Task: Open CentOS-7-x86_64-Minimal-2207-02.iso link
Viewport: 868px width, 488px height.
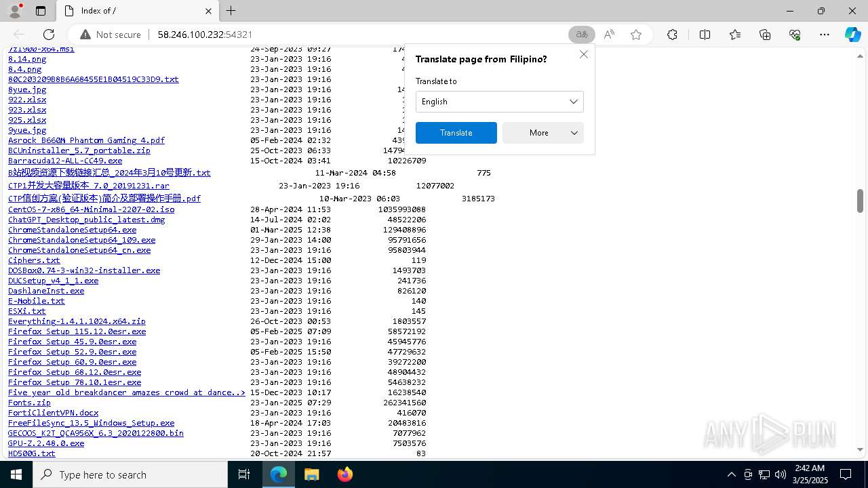Action: [x=91, y=209]
